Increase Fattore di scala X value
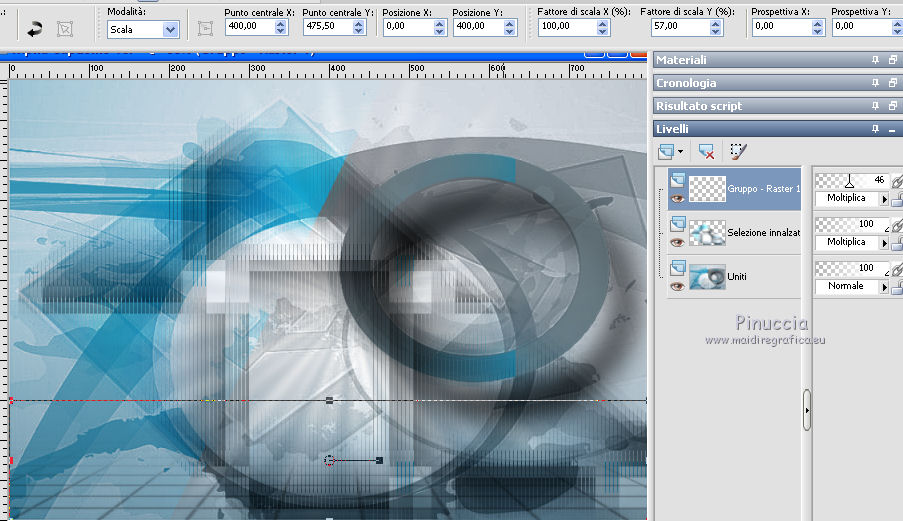903x521 pixels. click(x=602, y=24)
